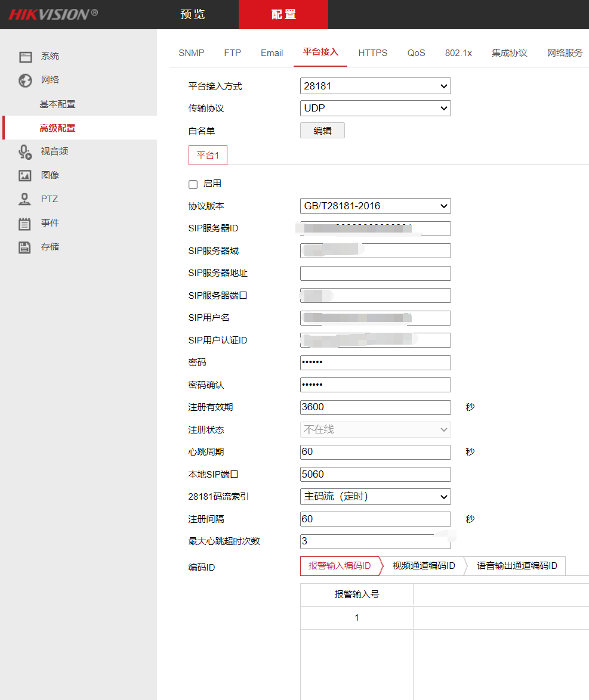589x700 pixels.
Task: Expand the 传输协议 UDP dropdown
Action: pyautogui.click(x=375, y=109)
